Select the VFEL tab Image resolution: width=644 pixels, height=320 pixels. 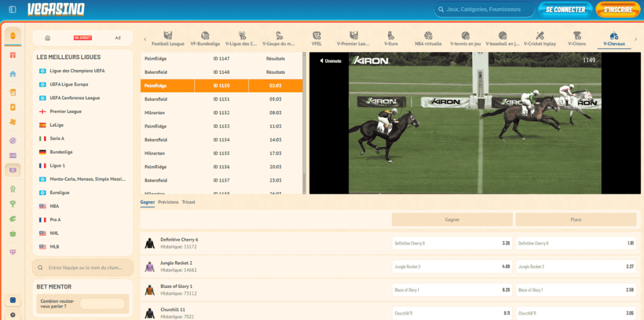[x=316, y=39]
